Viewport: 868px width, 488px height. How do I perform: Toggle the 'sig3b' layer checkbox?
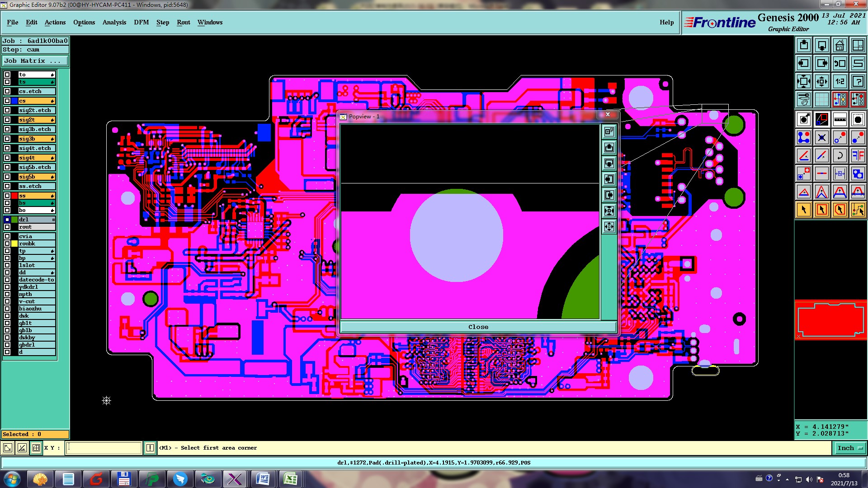[x=7, y=139]
